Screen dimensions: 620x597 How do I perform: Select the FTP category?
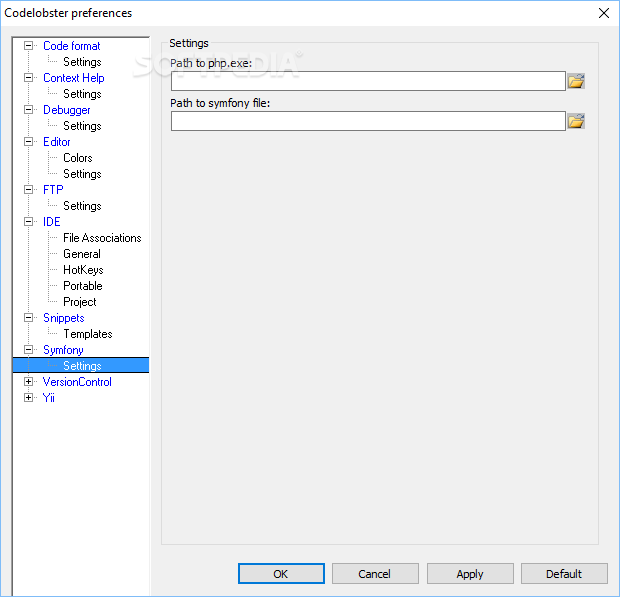(x=53, y=190)
